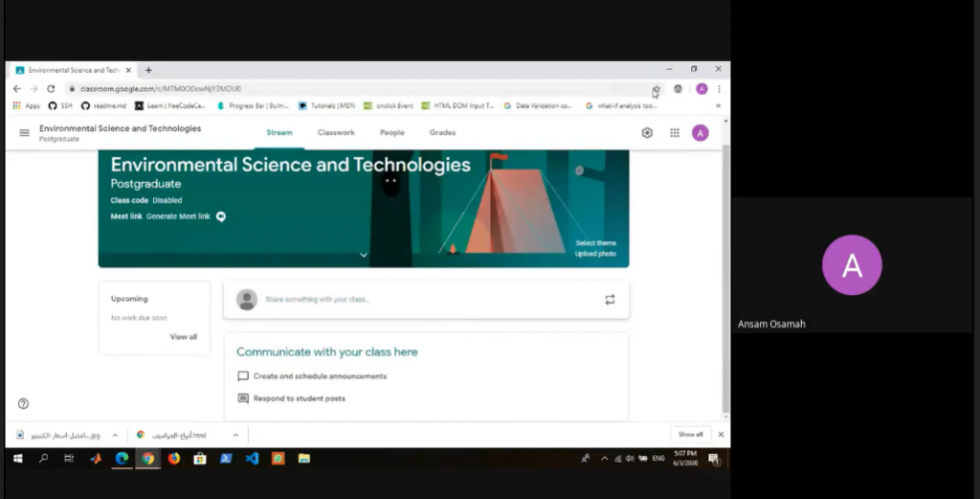This screenshot has height=499, width=980.
Task: Copy Meet link info icon beside Generate Meet link
Action: [x=221, y=216]
